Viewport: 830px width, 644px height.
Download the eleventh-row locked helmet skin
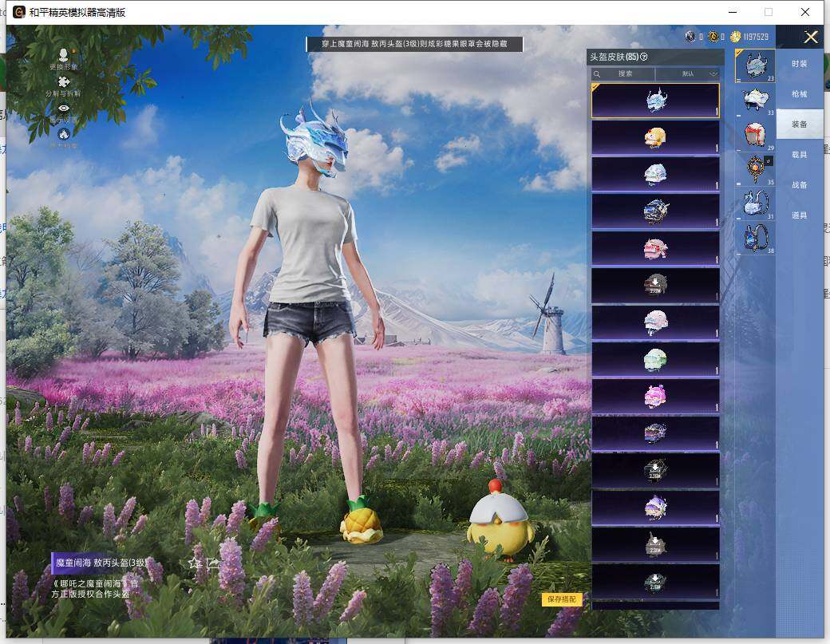(655, 471)
